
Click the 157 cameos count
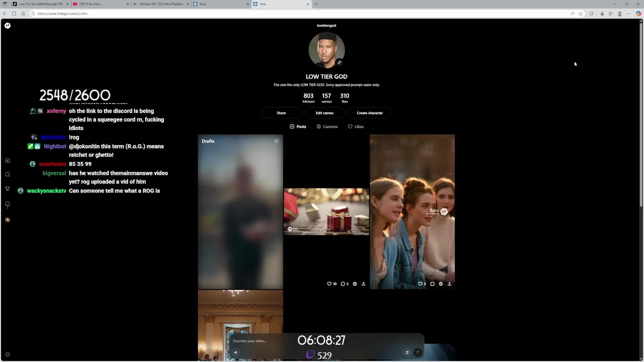coord(327,98)
